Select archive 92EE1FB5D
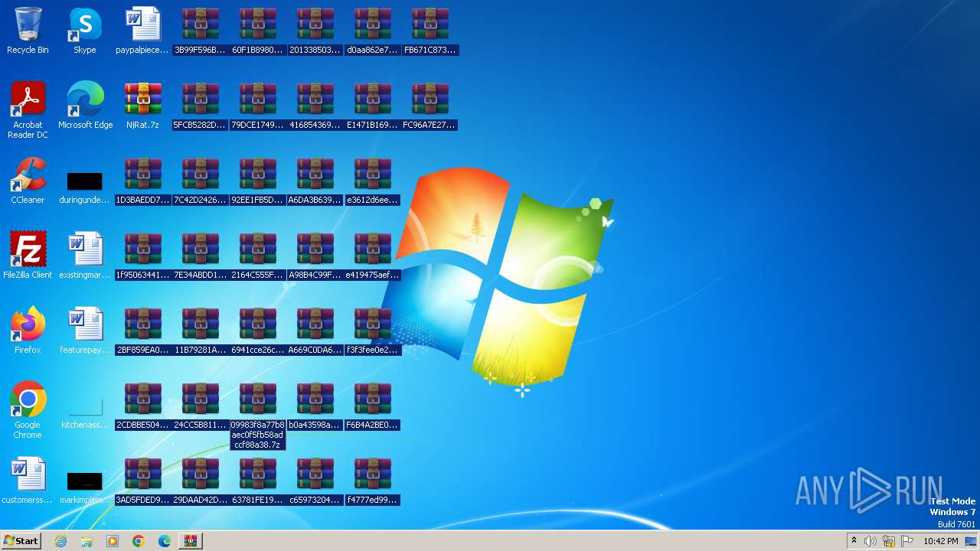The height and width of the screenshot is (551, 980). click(257, 181)
